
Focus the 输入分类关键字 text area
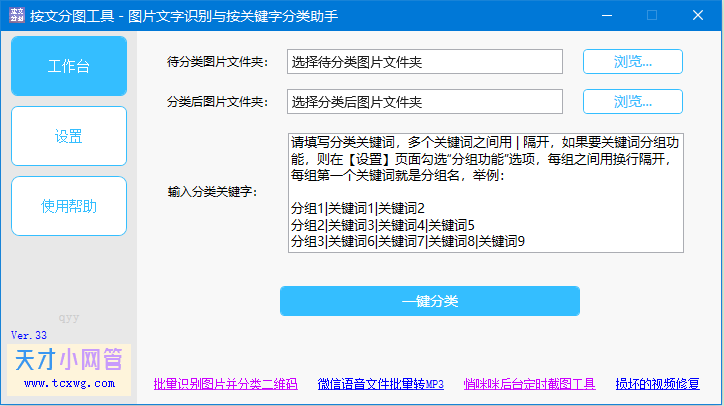click(x=485, y=192)
